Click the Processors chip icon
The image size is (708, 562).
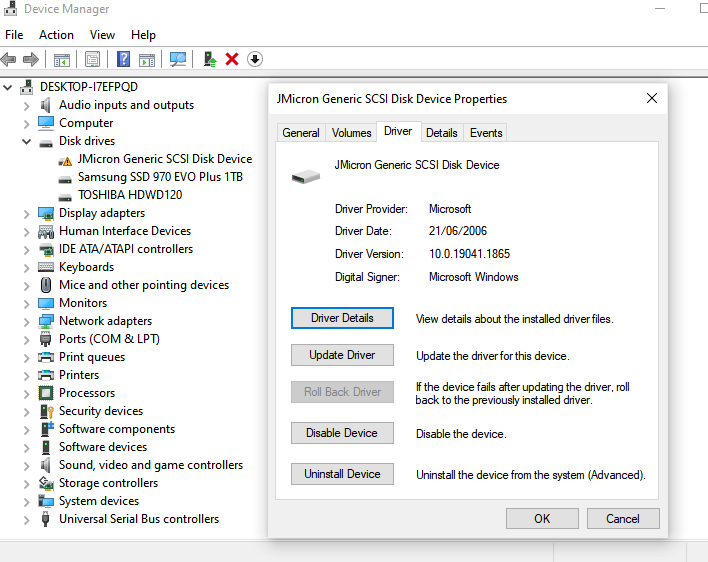46,393
